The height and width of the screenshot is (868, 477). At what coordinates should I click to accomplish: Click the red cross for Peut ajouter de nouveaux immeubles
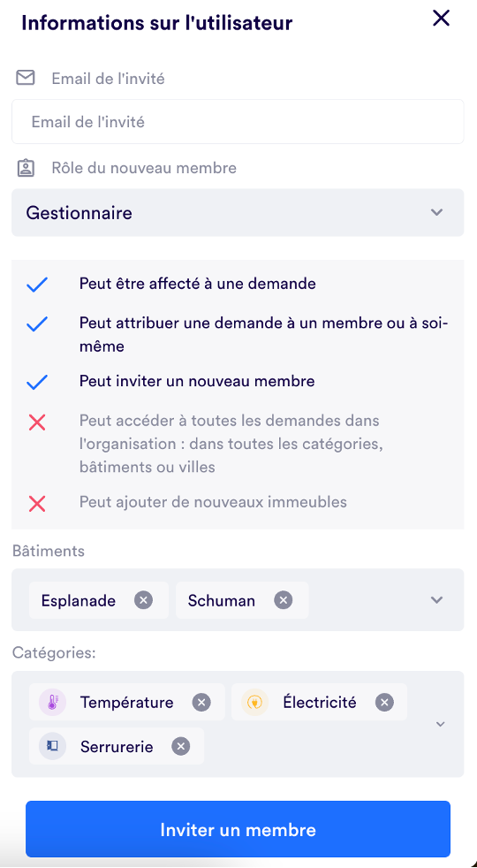[37, 503]
